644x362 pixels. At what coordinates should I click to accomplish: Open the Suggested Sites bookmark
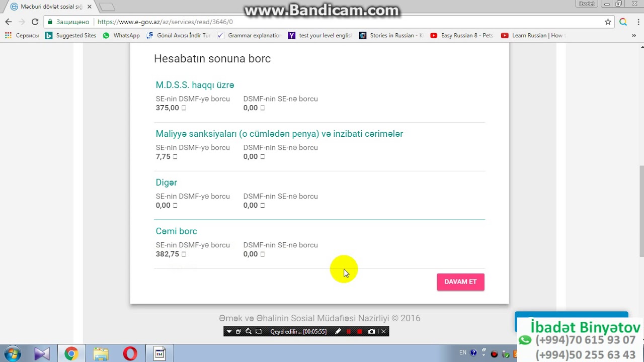(x=70, y=35)
